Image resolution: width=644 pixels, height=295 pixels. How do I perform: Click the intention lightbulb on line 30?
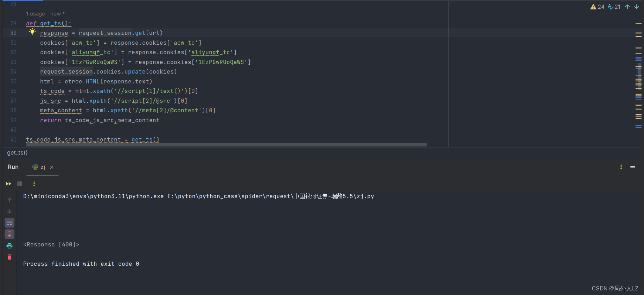(32, 32)
